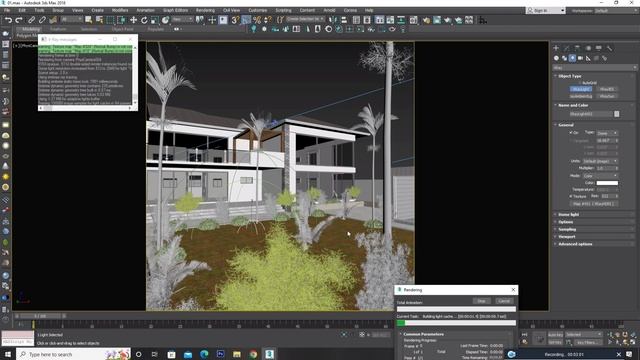Image resolution: width=640 pixels, height=360 pixels.
Task: Open the Modifiers menu
Action: 120,10
